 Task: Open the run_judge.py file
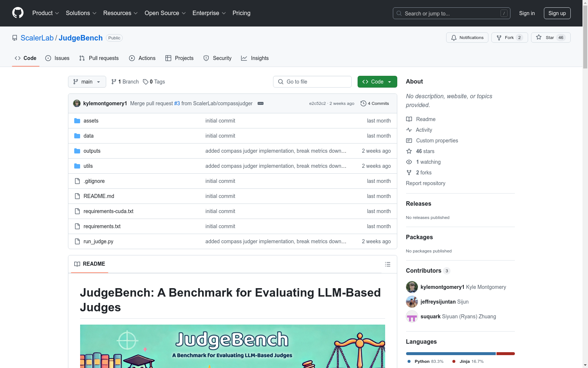click(98, 241)
